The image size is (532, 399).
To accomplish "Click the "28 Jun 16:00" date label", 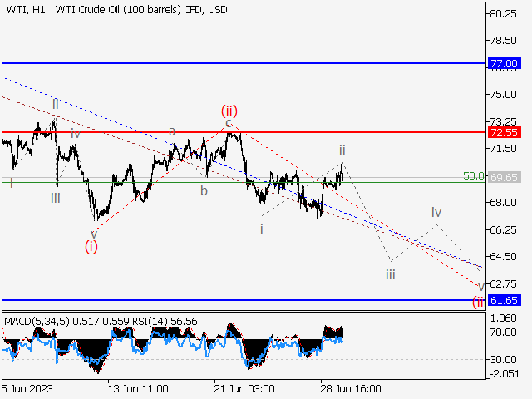I will (351, 388).
